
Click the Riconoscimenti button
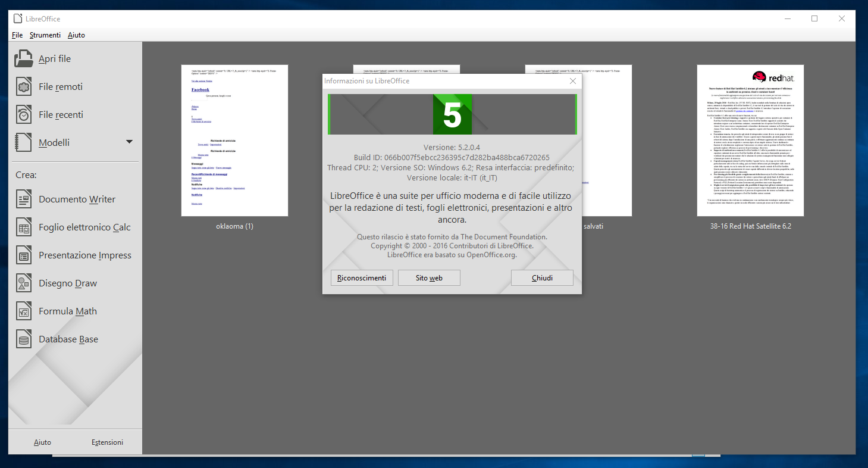(x=362, y=278)
